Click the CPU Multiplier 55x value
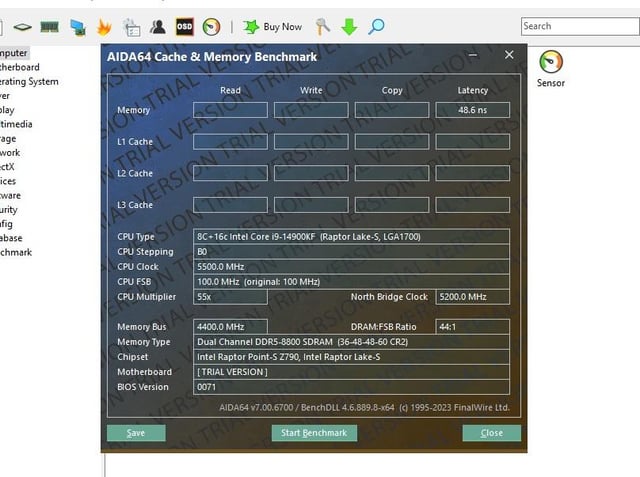This screenshot has width=640, height=477. tap(230, 297)
